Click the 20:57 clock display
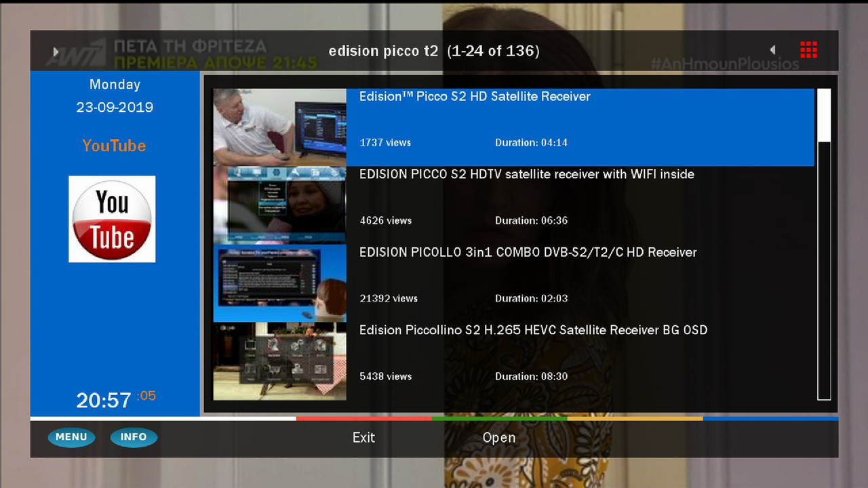 pyautogui.click(x=103, y=401)
